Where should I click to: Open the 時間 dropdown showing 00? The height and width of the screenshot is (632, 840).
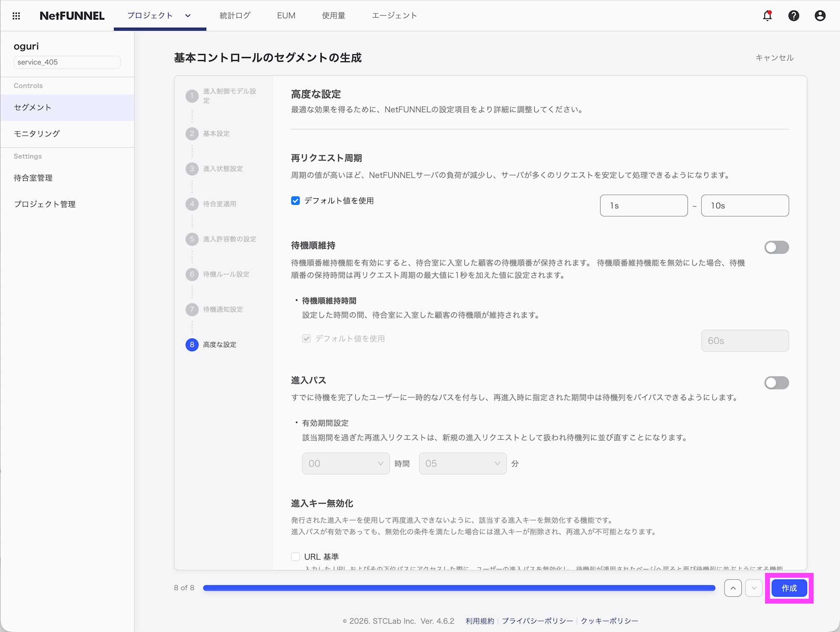coord(346,463)
